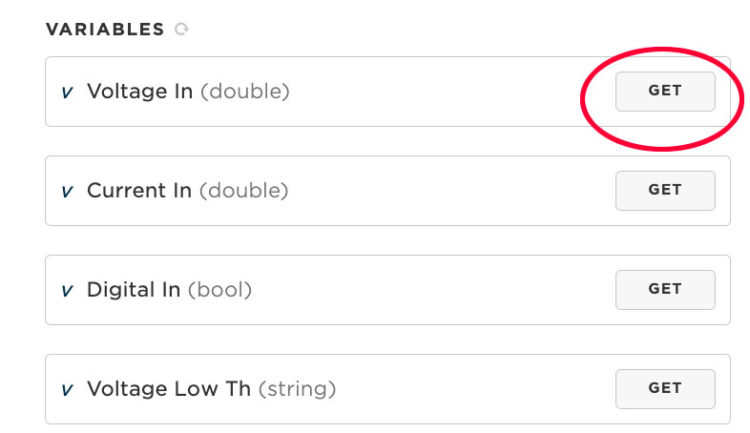The image size is (750, 433).
Task: Click the variable icon before Voltage In
Action: coord(67,92)
